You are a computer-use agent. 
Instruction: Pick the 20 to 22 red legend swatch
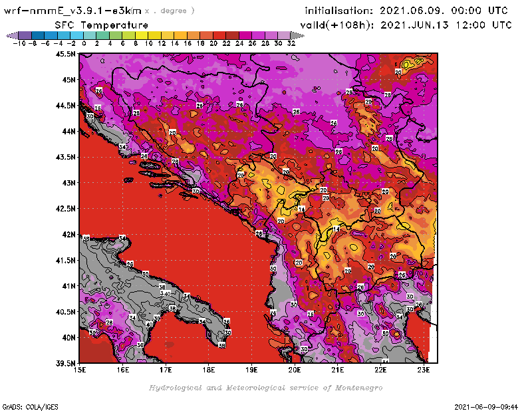pyautogui.click(x=219, y=35)
